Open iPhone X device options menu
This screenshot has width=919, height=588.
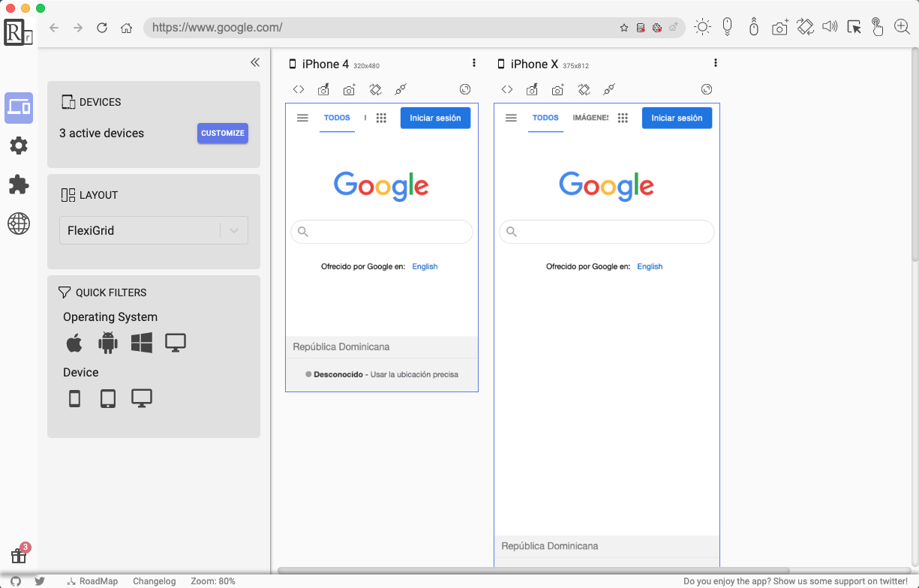[716, 63]
